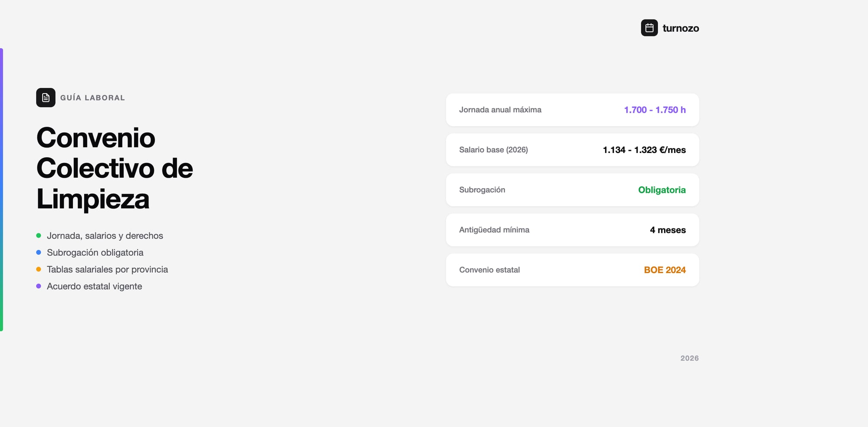868x427 pixels.
Task: Click the green Obligatoria value
Action: click(661, 190)
